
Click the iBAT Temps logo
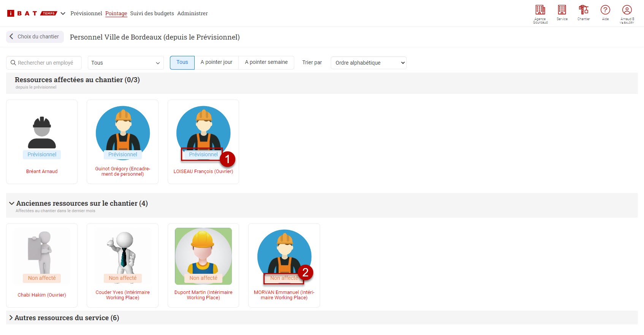click(x=32, y=13)
